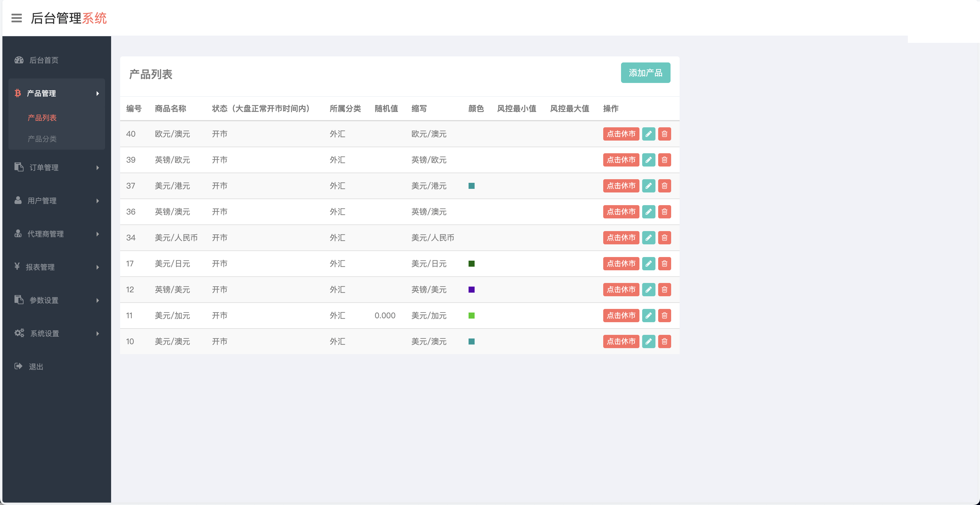Select the 产品列表 submenu item
This screenshot has height=505, width=980.
[42, 118]
